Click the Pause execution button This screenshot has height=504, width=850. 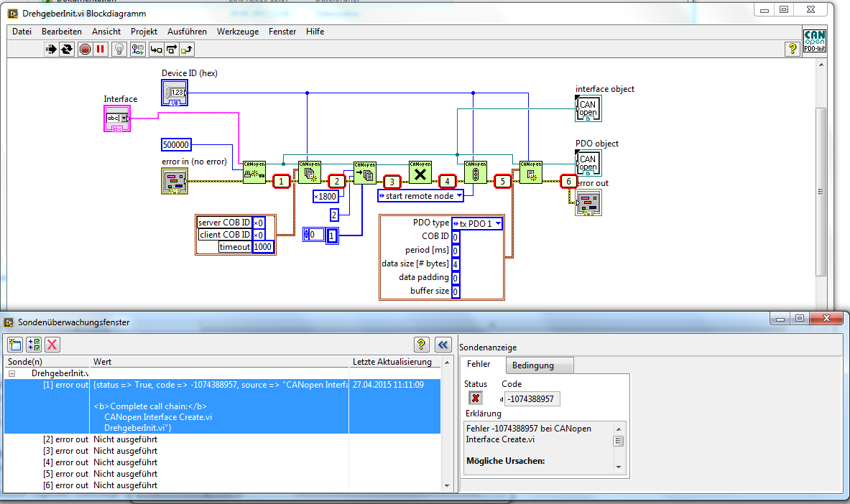click(x=101, y=49)
